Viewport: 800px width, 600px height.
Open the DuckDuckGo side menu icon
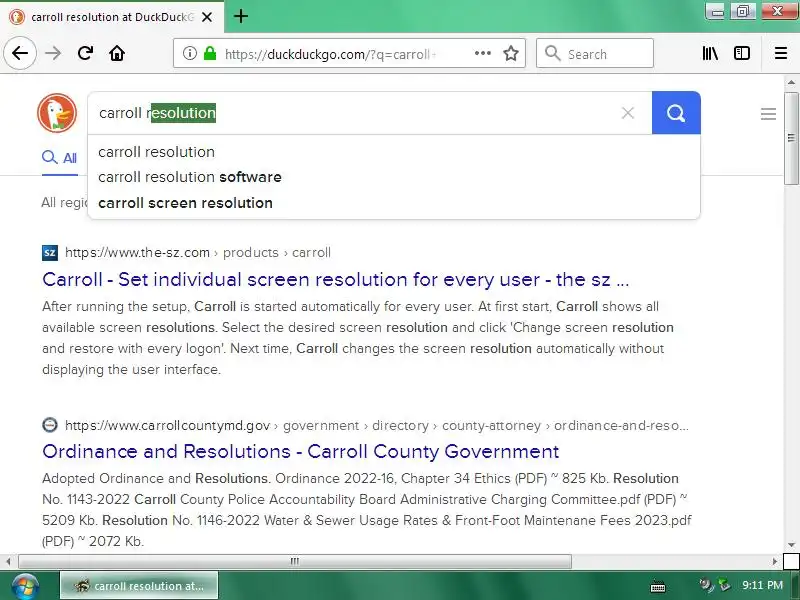[768, 114]
